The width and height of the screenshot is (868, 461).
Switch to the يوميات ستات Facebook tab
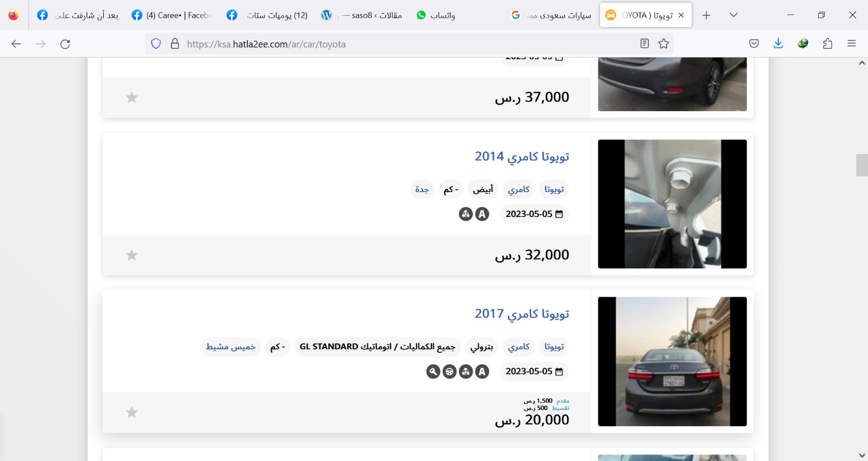(267, 15)
